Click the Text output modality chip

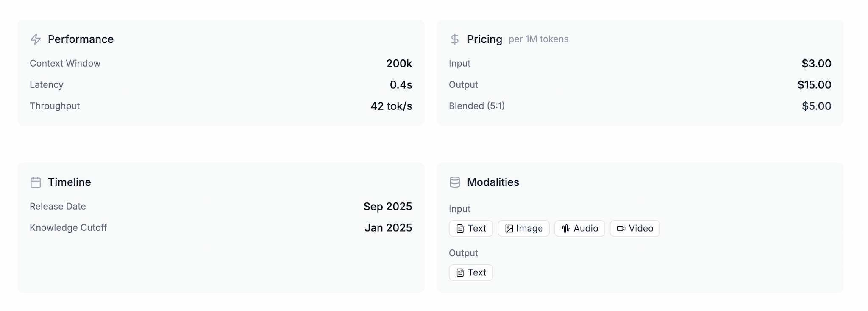click(x=471, y=273)
